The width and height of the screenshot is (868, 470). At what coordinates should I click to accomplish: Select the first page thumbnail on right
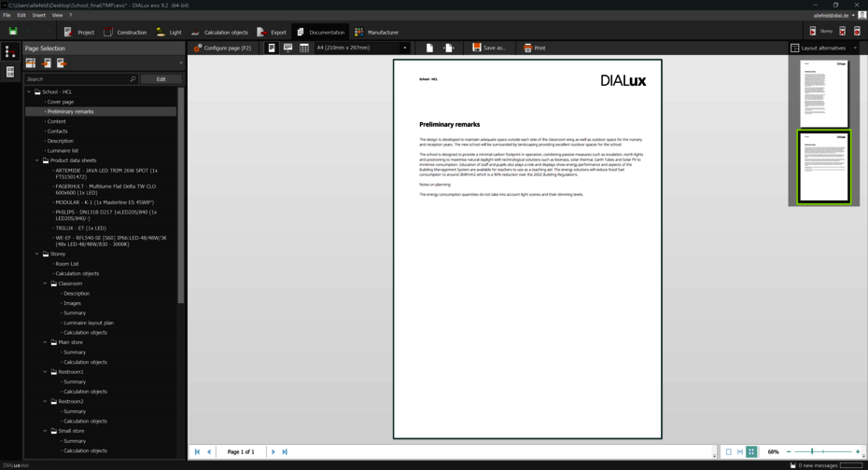click(x=824, y=91)
